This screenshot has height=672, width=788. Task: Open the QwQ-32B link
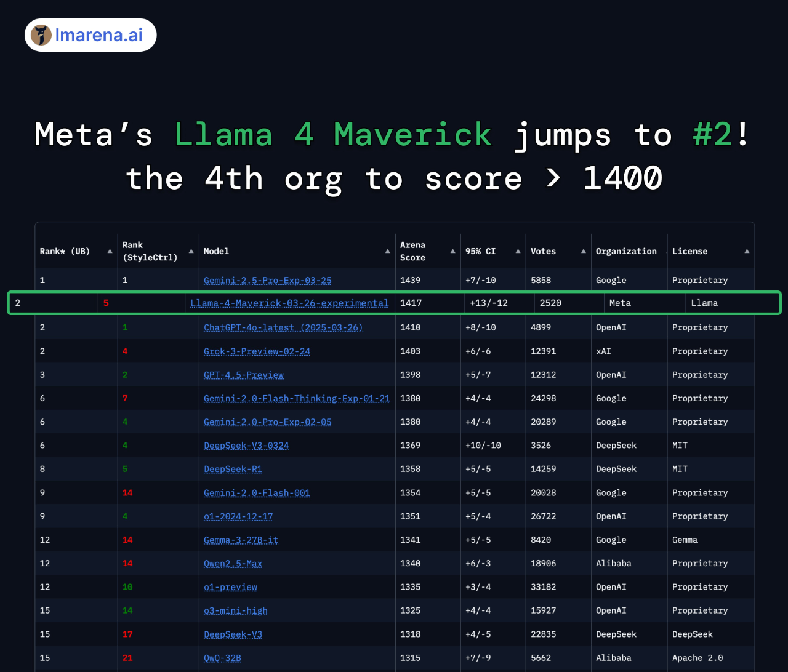222,658
